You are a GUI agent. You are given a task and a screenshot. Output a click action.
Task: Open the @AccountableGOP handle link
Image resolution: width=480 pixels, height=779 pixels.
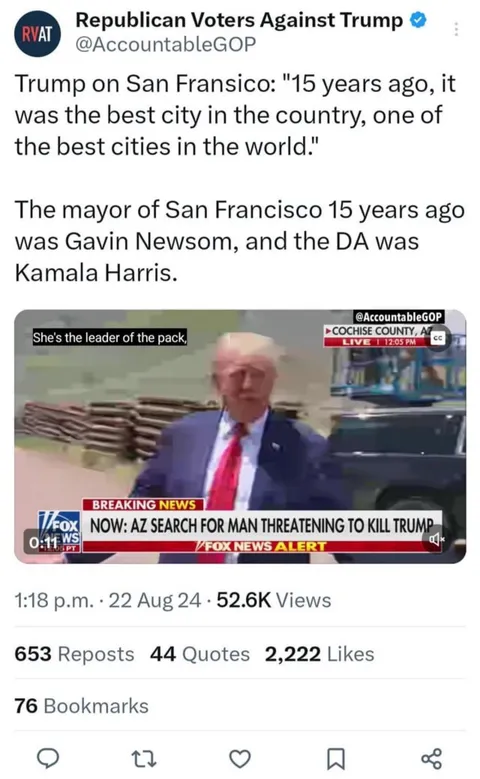(165, 44)
